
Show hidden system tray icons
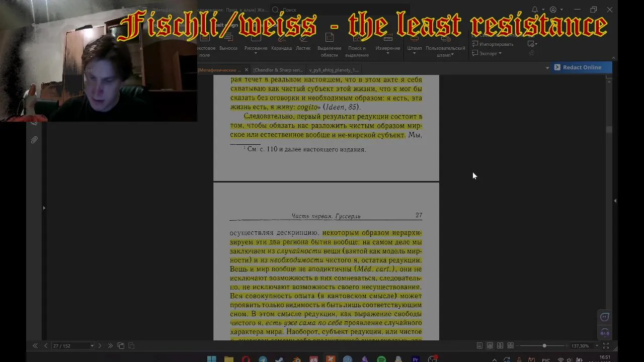click(495, 359)
